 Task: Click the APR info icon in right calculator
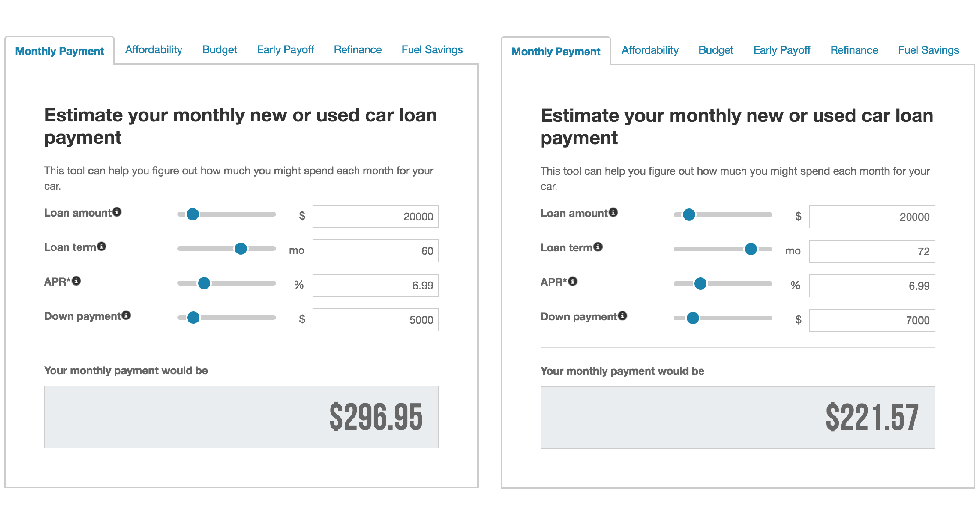(x=573, y=281)
